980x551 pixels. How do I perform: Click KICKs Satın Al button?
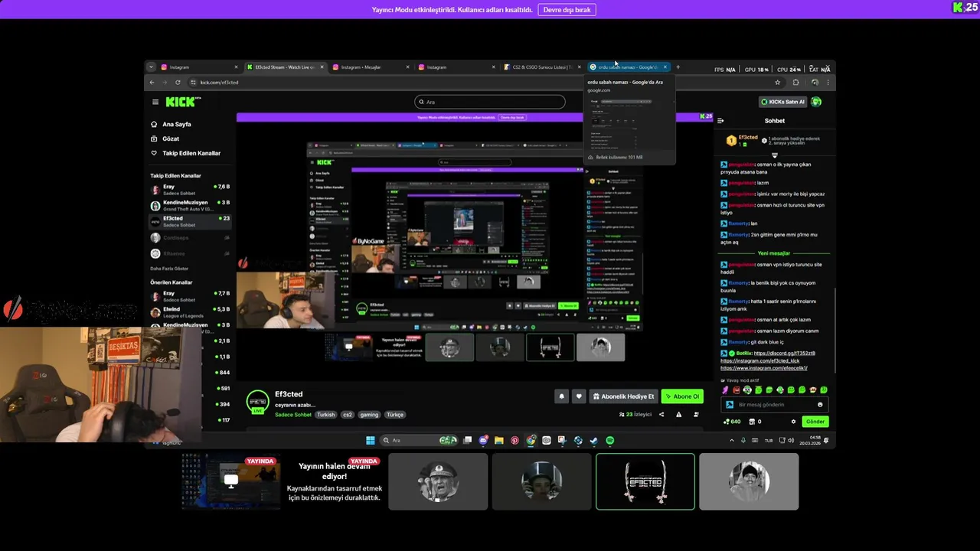click(783, 102)
